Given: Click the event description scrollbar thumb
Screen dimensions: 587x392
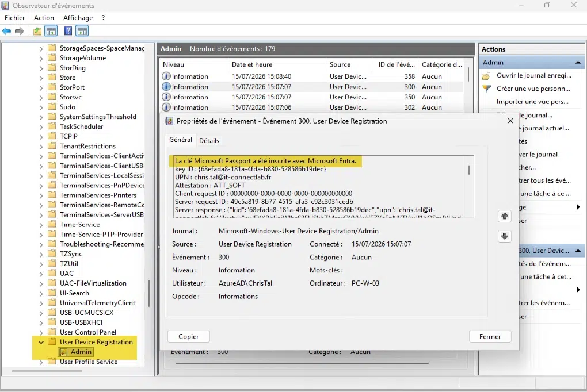Looking at the screenshot, I should 468,170.
